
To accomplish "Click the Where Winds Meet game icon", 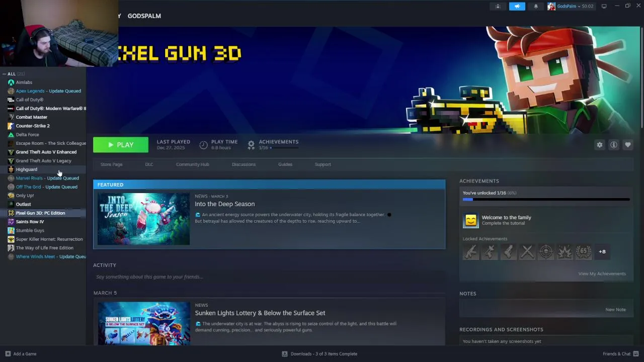I will [11, 256].
